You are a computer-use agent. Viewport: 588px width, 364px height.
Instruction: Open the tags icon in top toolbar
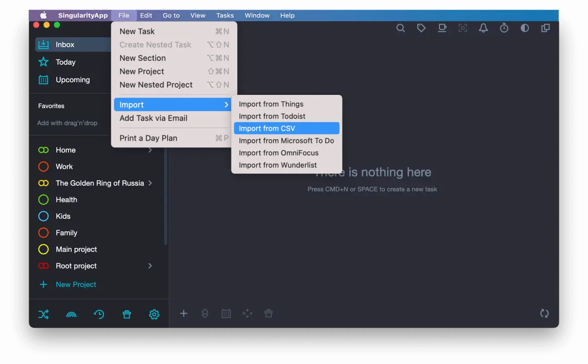coord(421,28)
